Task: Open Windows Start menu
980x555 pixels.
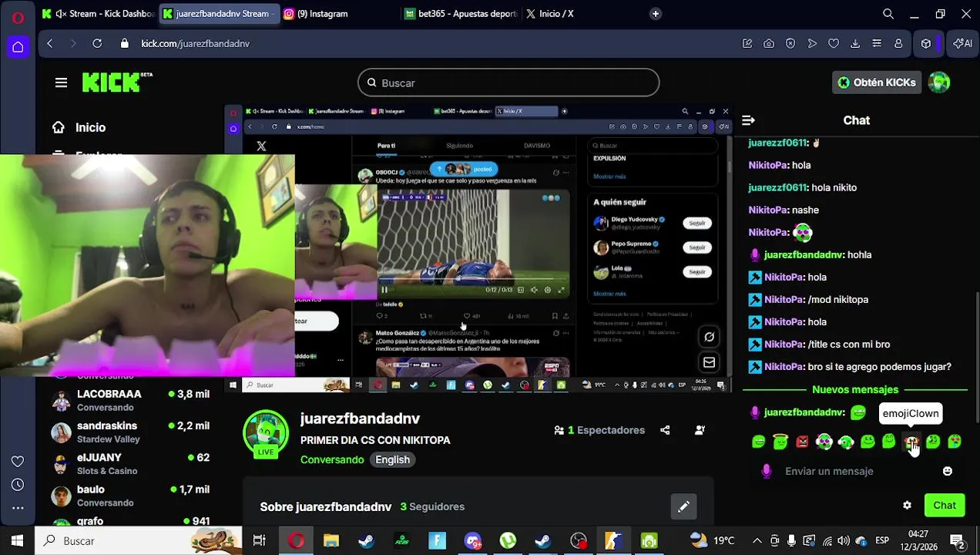Action: 17,540
